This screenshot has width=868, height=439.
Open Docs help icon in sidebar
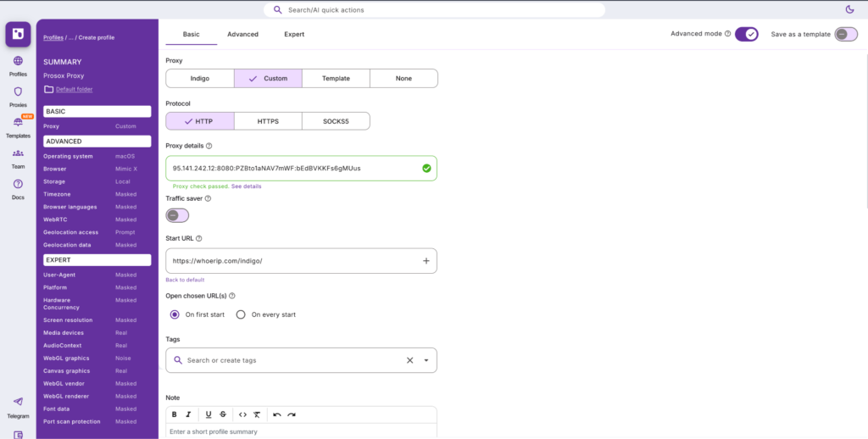(x=18, y=188)
